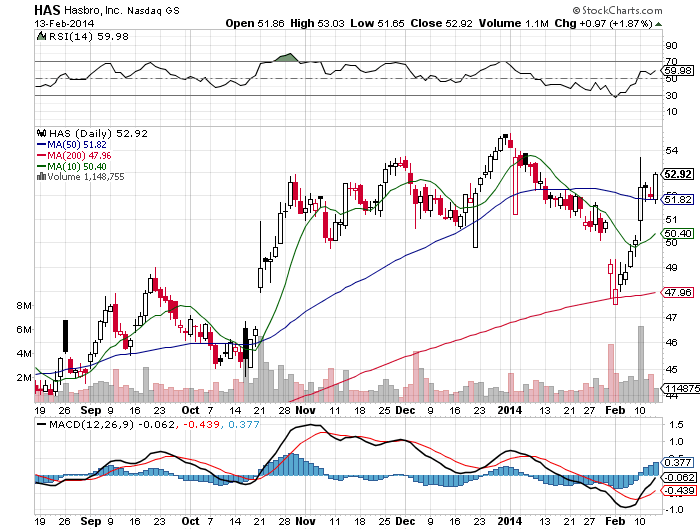Click the MA(50) 51.82 legend entry
700x530 pixels.
77,145
